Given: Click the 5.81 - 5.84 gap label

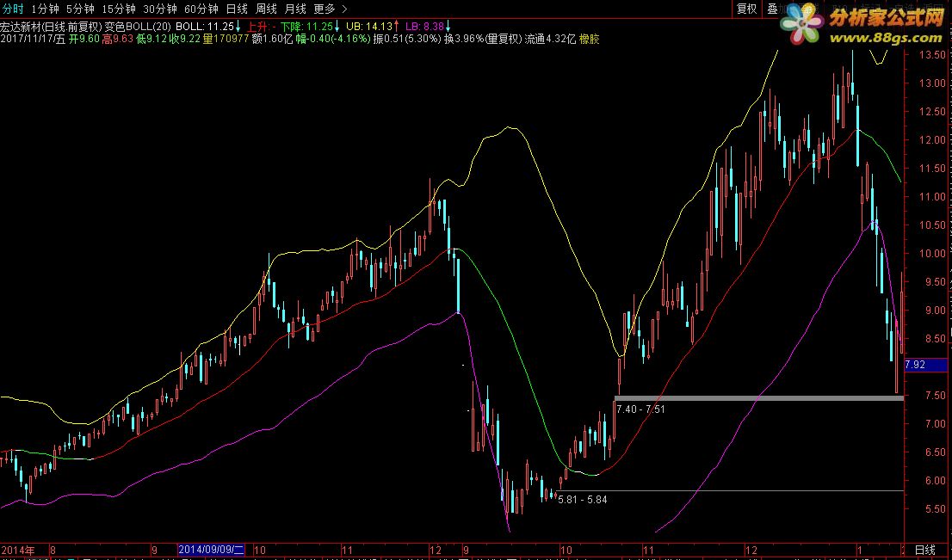Looking at the screenshot, I should 582,499.
